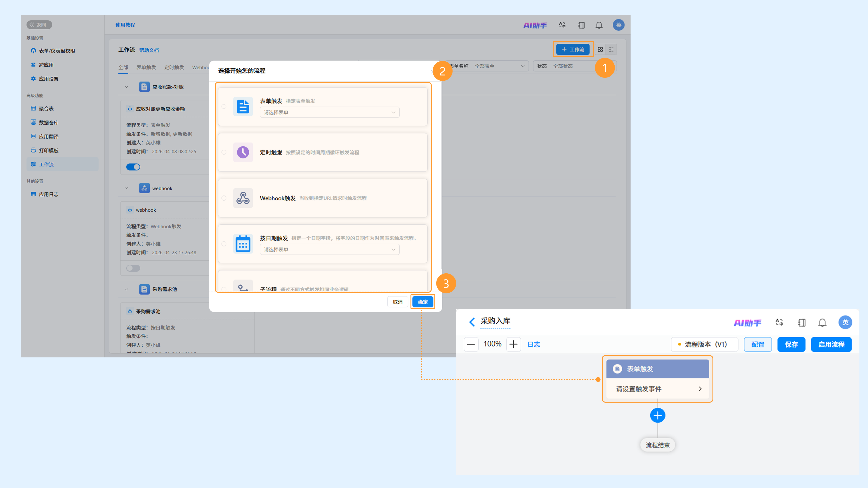Zoom out the flow canvas with minus
Image resolution: width=868 pixels, height=488 pixels.
pyautogui.click(x=471, y=344)
